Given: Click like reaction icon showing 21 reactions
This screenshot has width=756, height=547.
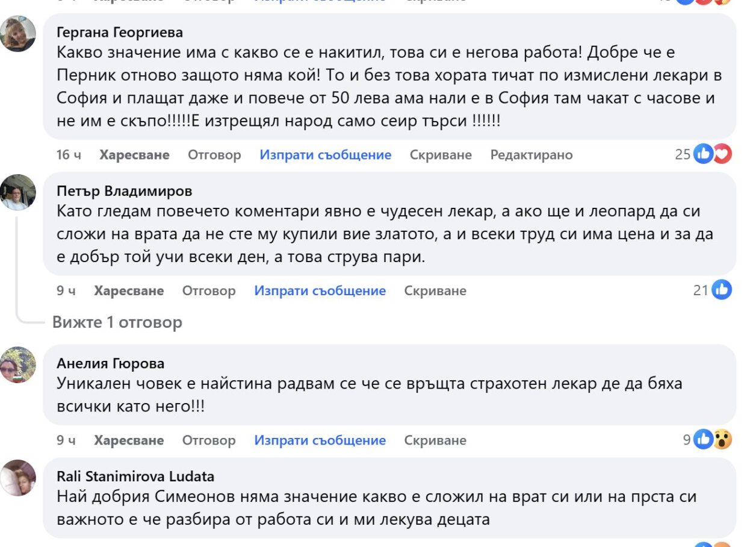Looking at the screenshot, I should point(721,290).
